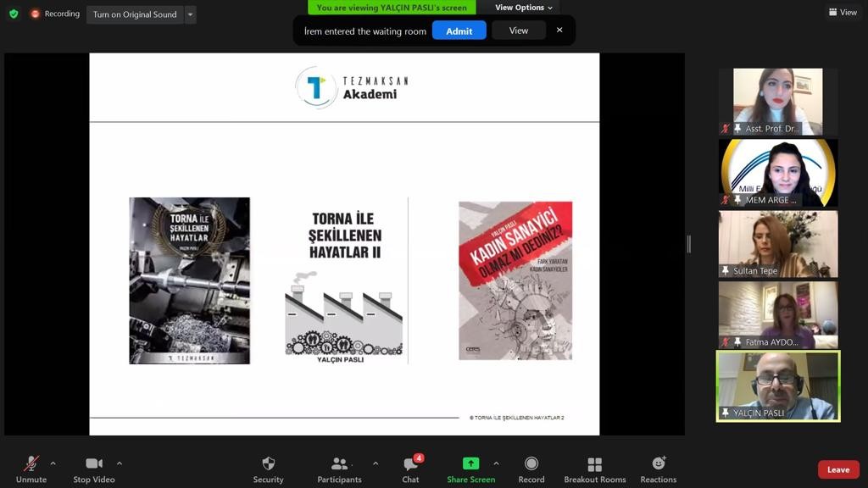The image size is (868, 488).
Task: Open the View Options dropdown
Action: point(523,7)
